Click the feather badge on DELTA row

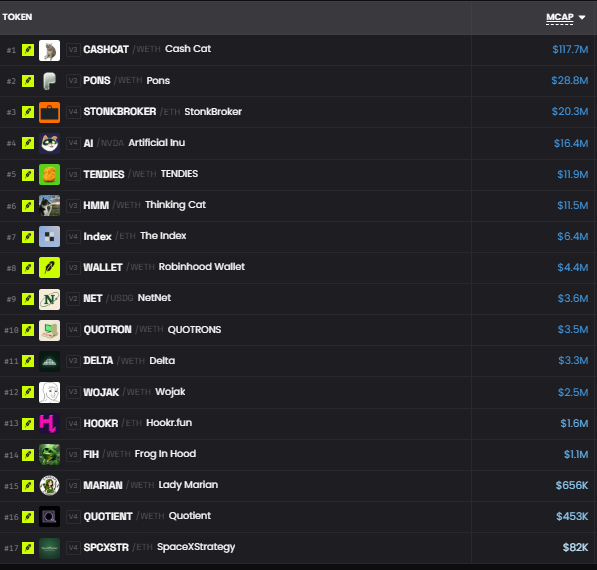pos(28,361)
